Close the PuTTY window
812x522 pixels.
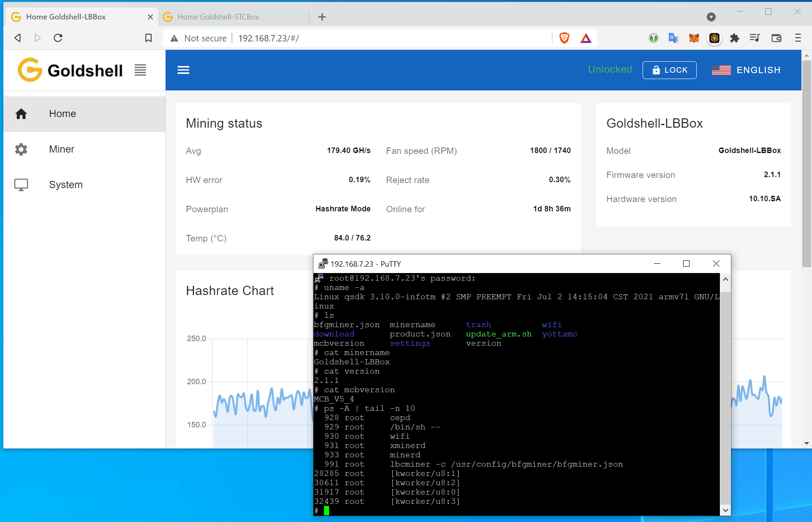coord(716,264)
